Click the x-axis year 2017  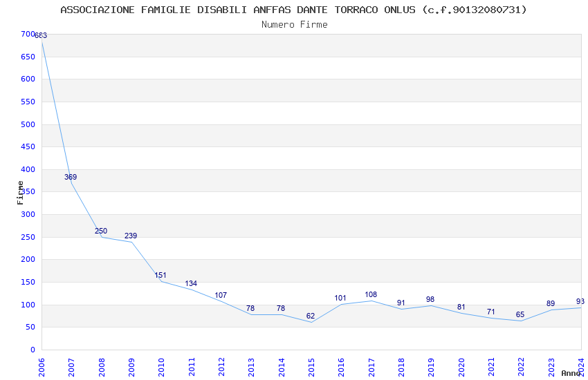click(x=371, y=368)
